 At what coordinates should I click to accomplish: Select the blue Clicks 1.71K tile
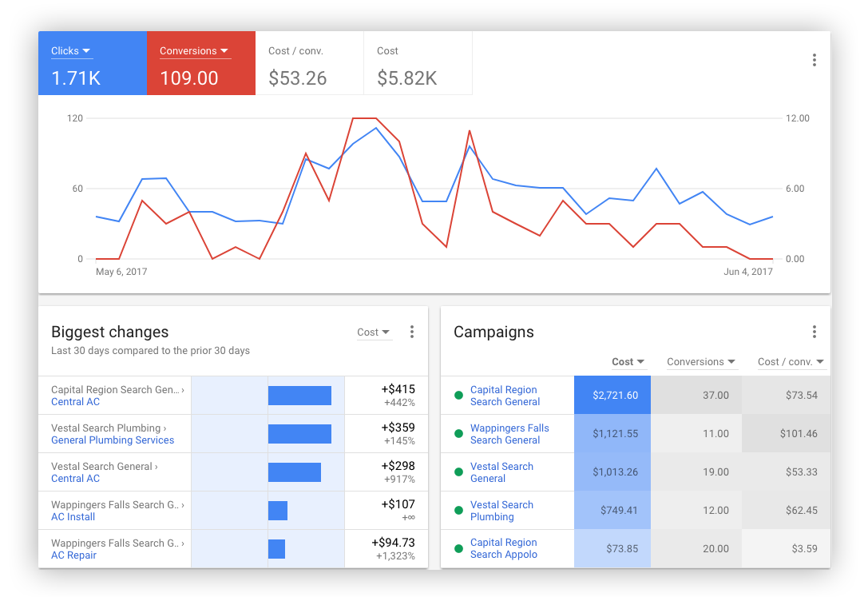click(x=93, y=63)
